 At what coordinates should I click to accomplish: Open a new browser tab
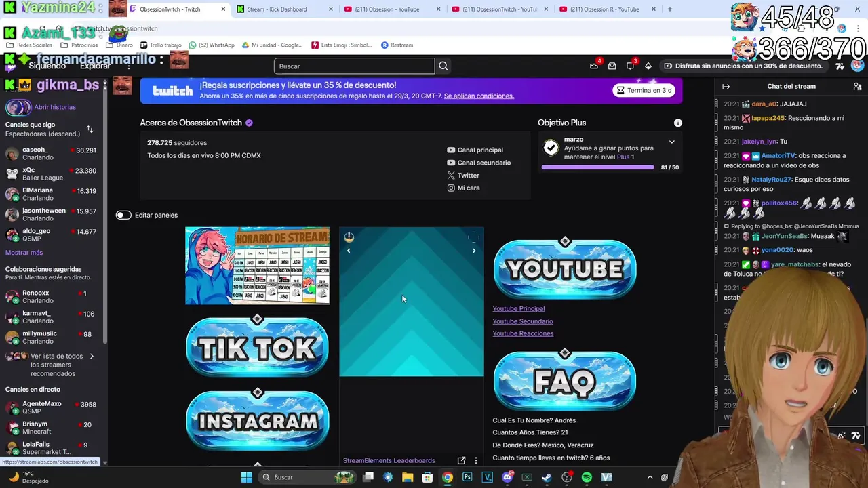669,9
